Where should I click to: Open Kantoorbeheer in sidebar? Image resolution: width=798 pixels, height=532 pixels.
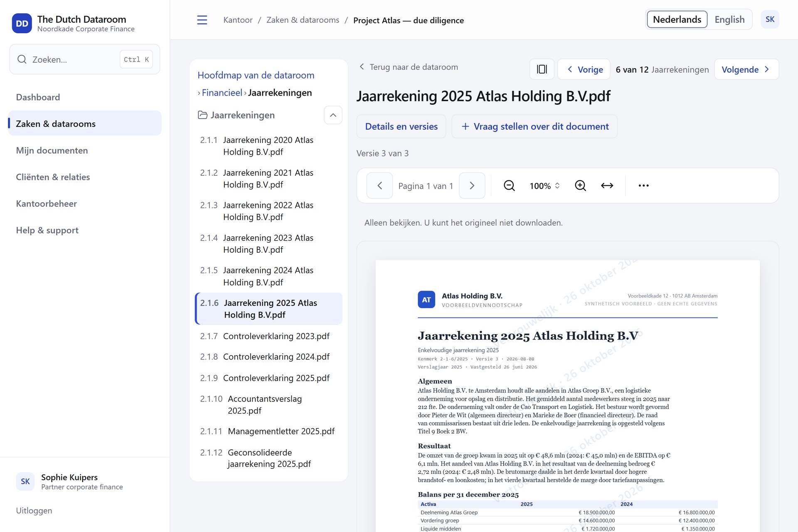tap(85, 204)
